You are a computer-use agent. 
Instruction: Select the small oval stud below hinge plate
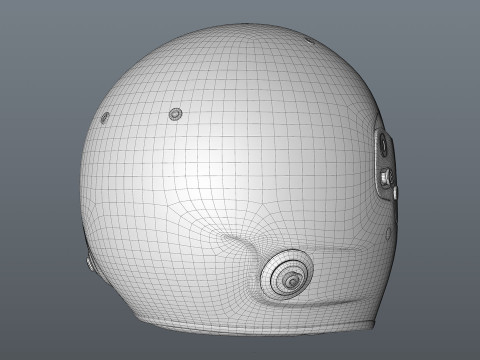388,233
